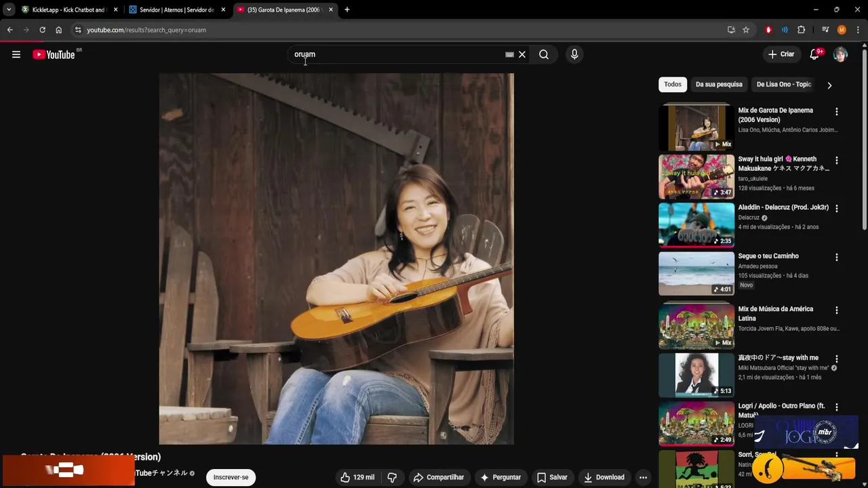This screenshot has height=488, width=868.
Task: Click the Download button
Action: [604, 477]
